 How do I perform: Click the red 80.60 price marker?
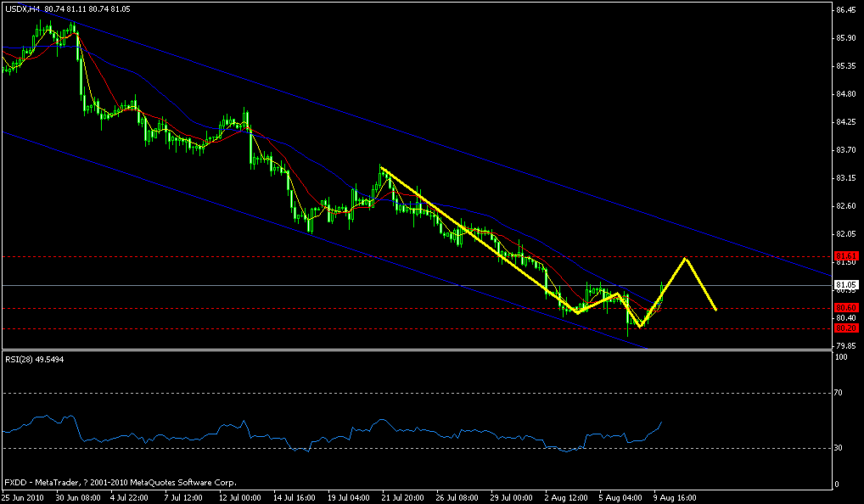tap(846, 306)
